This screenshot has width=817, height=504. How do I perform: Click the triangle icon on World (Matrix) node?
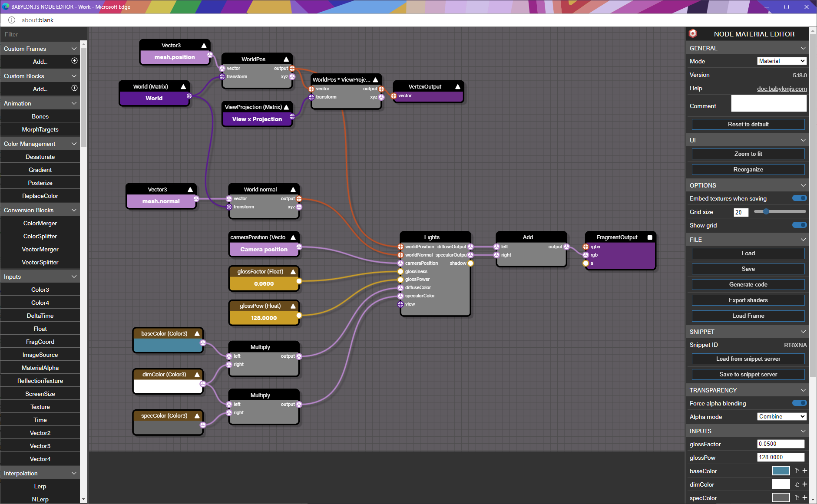(183, 86)
